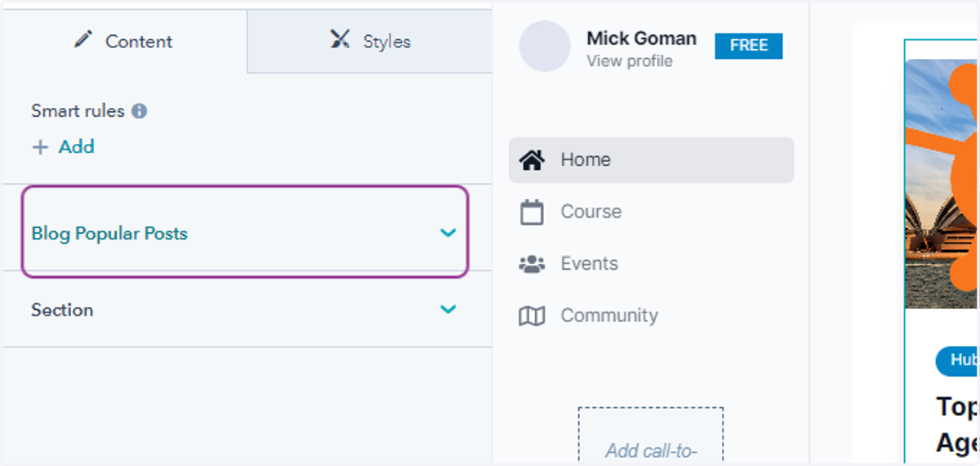Image resolution: width=980 pixels, height=466 pixels.
Task: Switch to the Content tab
Action: coord(124,41)
